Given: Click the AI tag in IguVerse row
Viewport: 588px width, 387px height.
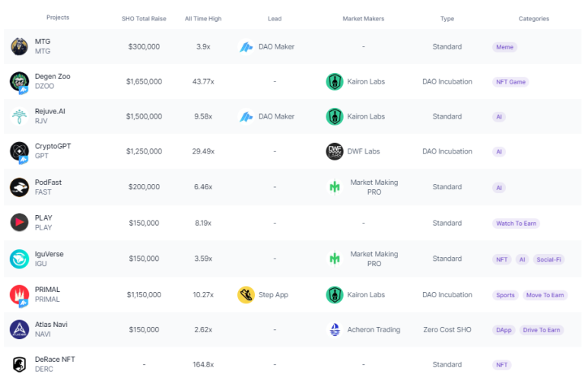Looking at the screenshot, I should [x=522, y=259].
